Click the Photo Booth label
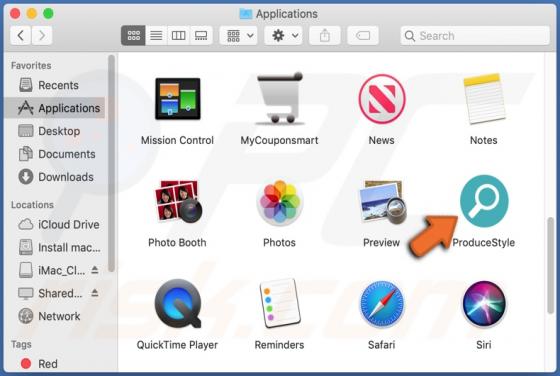The image size is (560, 376). [x=177, y=242]
